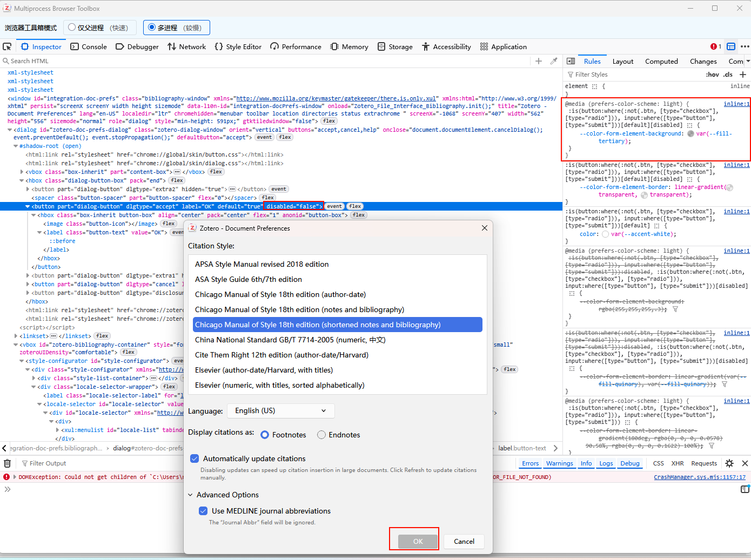Switch to the Network tab
Image resolution: width=751 pixels, height=560 pixels.
(186, 47)
